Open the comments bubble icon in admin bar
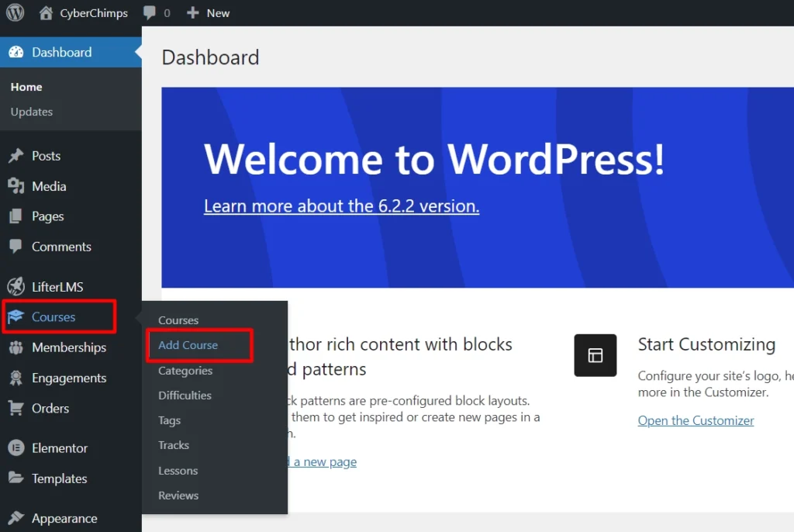Viewport: 794px width, 532px height. [150, 13]
